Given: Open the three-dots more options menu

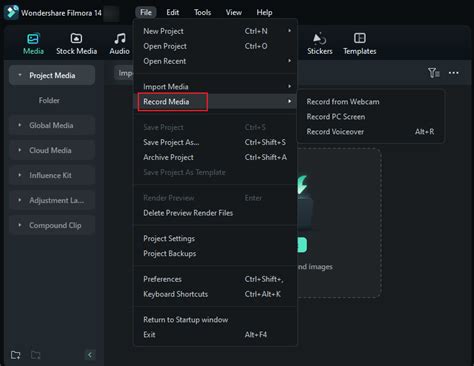Looking at the screenshot, I should [x=454, y=73].
